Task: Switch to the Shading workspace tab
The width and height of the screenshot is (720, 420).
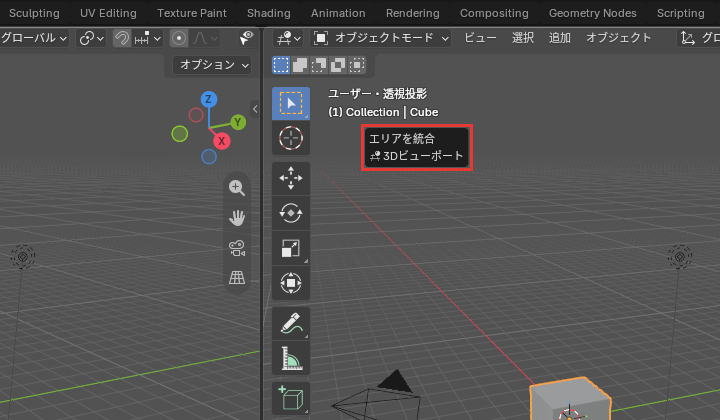Action: (269, 13)
